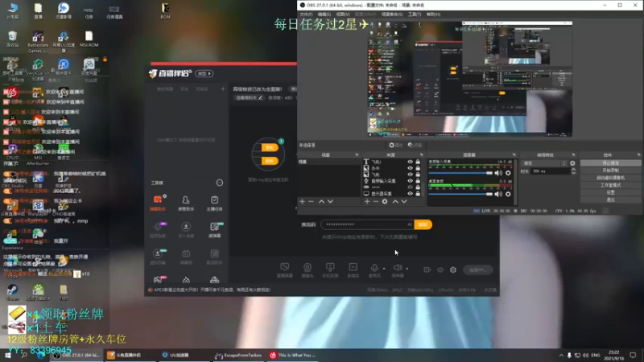The width and height of the screenshot is (644, 362).
Task: Click the transition duration 300 ms field
Action: (x=551, y=171)
